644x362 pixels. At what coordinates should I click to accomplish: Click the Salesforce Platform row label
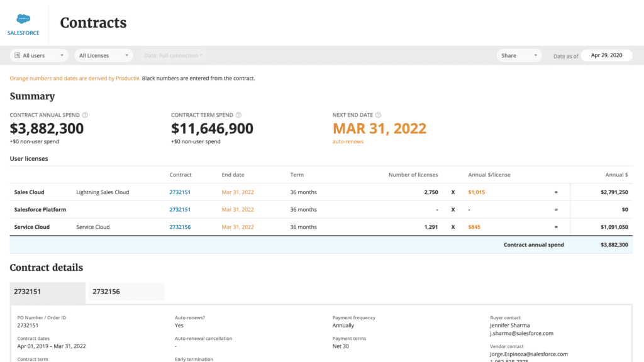(x=40, y=209)
